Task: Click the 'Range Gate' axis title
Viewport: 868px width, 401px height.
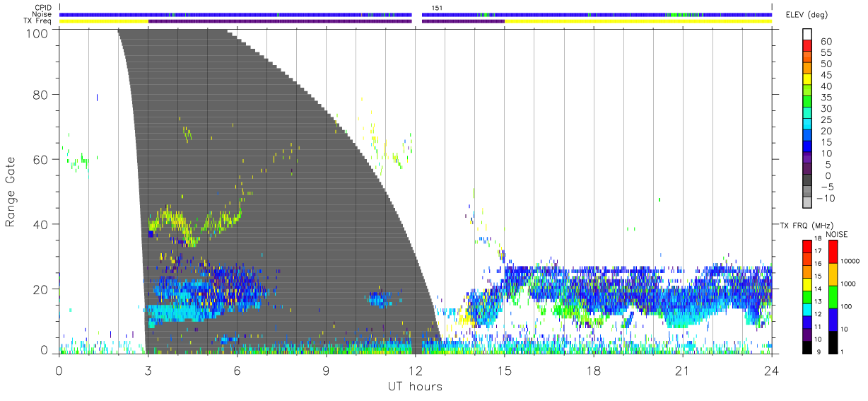Action: [11, 192]
